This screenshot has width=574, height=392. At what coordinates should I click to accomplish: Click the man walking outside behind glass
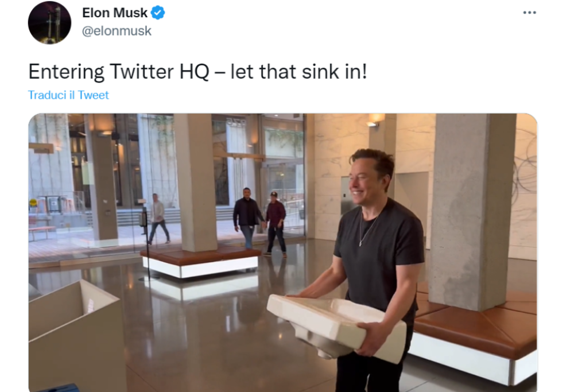click(x=158, y=219)
